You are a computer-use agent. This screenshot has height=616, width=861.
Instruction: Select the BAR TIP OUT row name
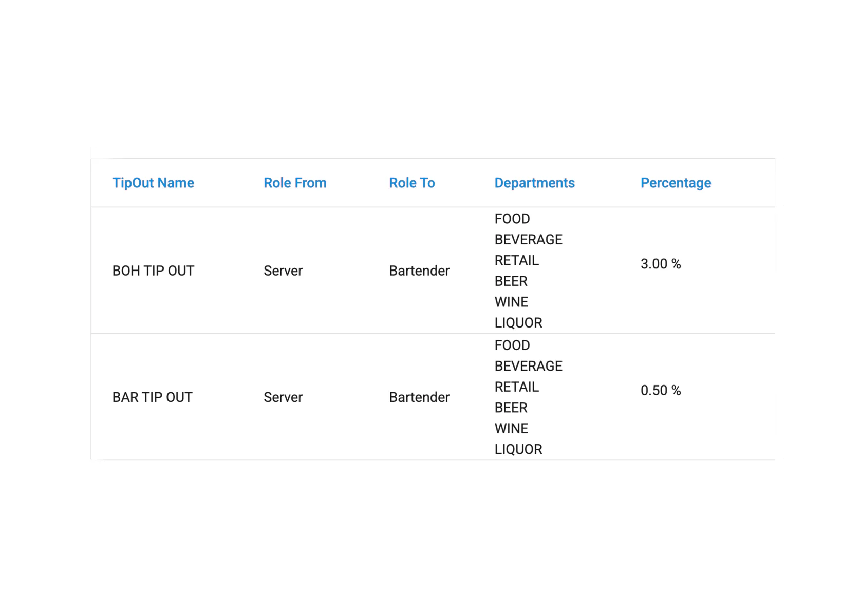point(152,397)
